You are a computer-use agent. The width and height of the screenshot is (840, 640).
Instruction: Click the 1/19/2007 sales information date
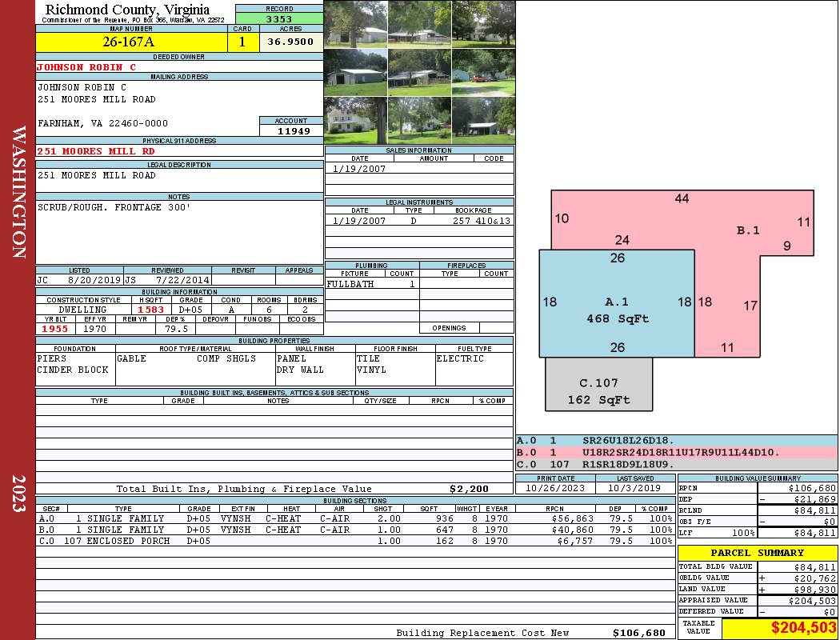tap(359, 169)
